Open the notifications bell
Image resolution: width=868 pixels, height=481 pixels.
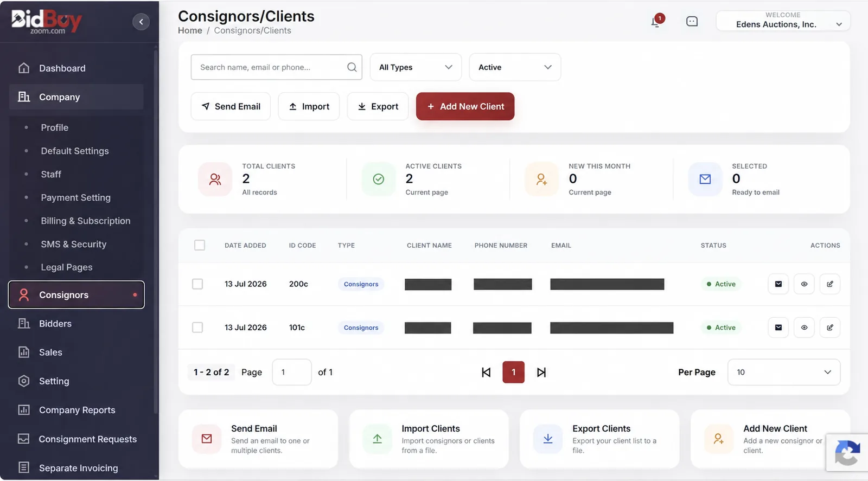click(656, 22)
